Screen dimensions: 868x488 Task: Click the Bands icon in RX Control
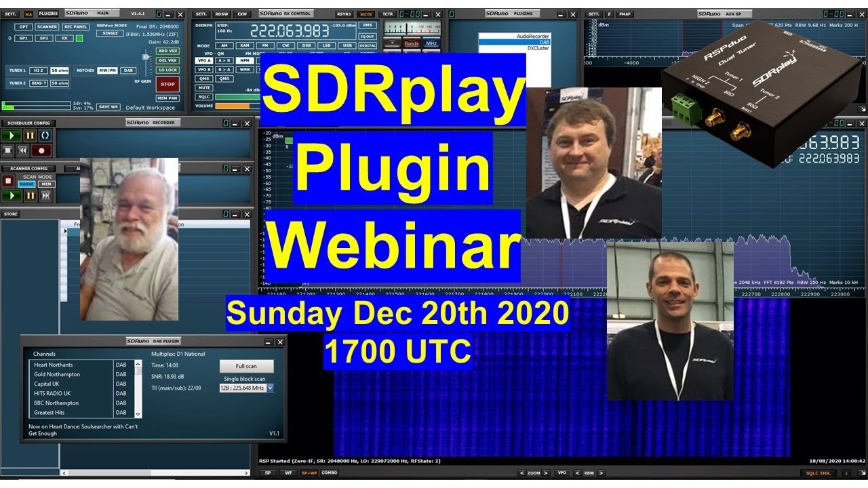pyautogui.click(x=412, y=43)
